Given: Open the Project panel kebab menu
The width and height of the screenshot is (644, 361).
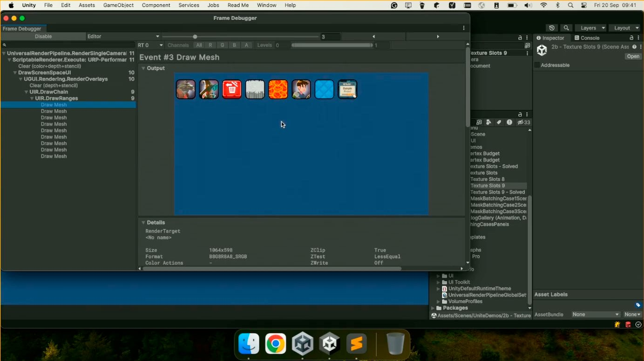Looking at the screenshot, I should point(527,114).
